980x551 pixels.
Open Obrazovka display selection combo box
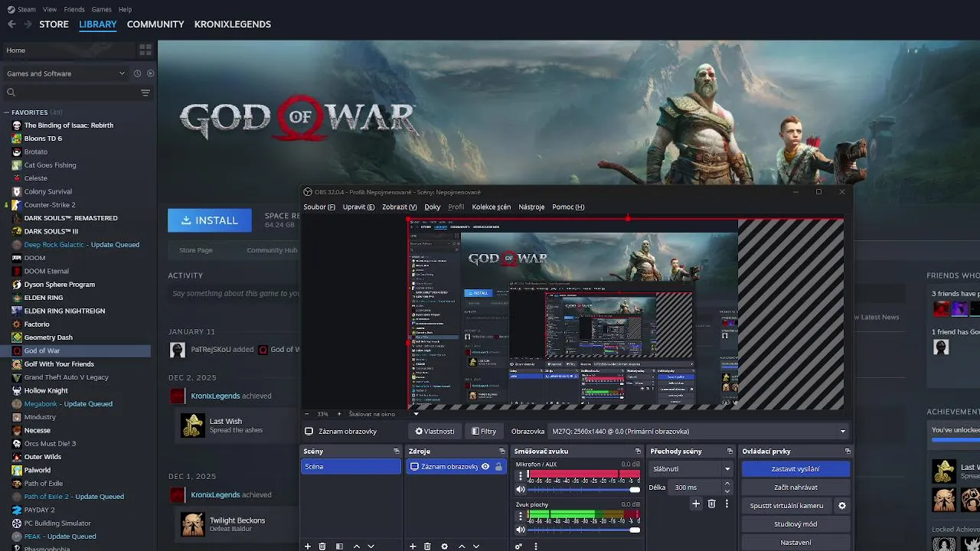(x=699, y=432)
